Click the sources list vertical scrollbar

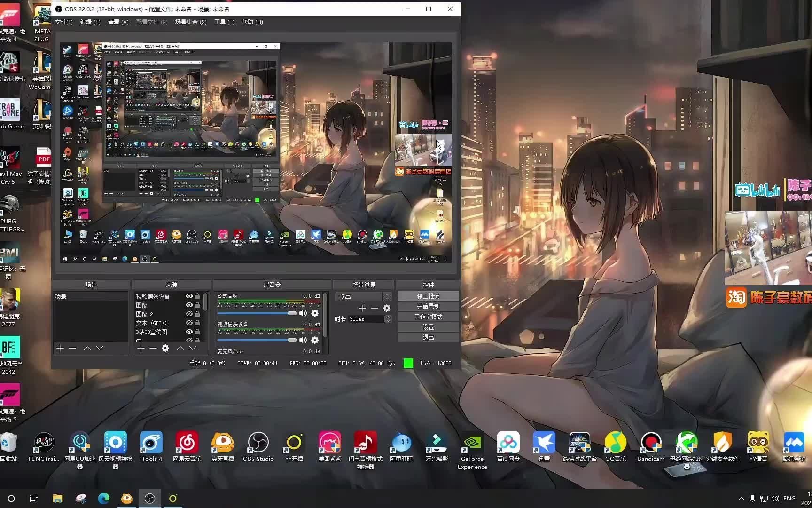205,302
